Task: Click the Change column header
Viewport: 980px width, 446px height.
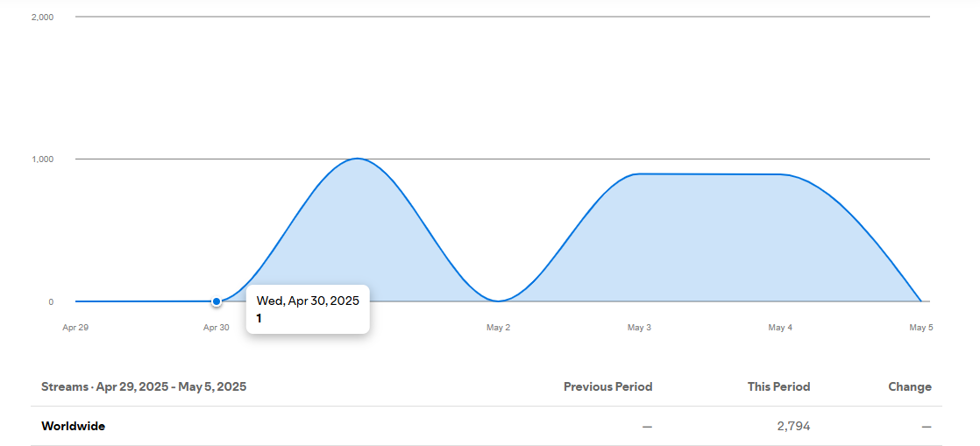Action: (909, 386)
